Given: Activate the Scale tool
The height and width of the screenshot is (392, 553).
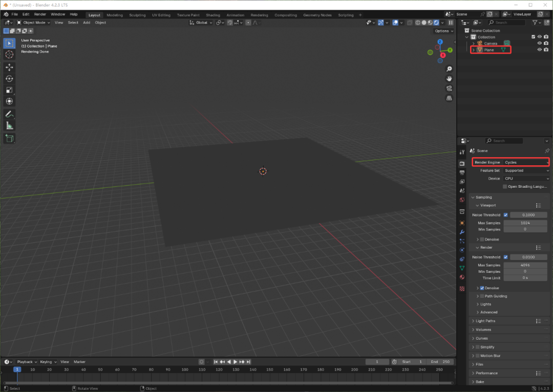Looking at the screenshot, I should point(10,90).
